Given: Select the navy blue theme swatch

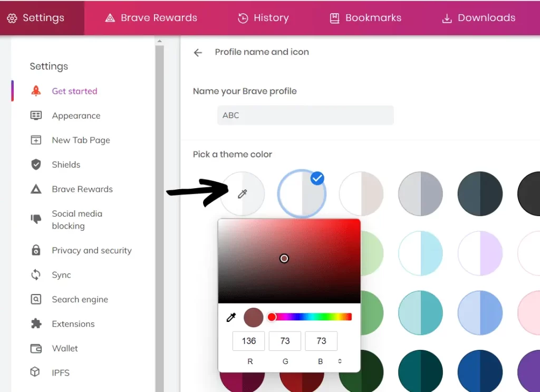Looking at the screenshot, I should pyautogui.click(x=480, y=371).
